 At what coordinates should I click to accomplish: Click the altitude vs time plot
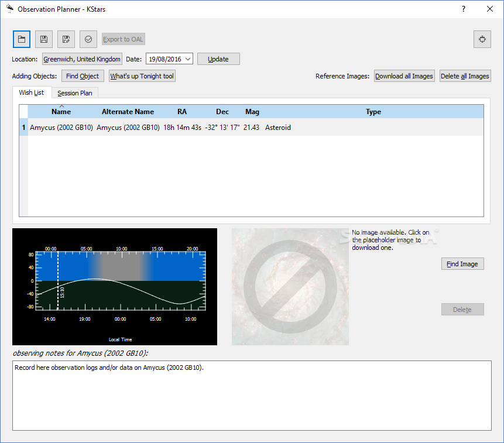click(115, 287)
